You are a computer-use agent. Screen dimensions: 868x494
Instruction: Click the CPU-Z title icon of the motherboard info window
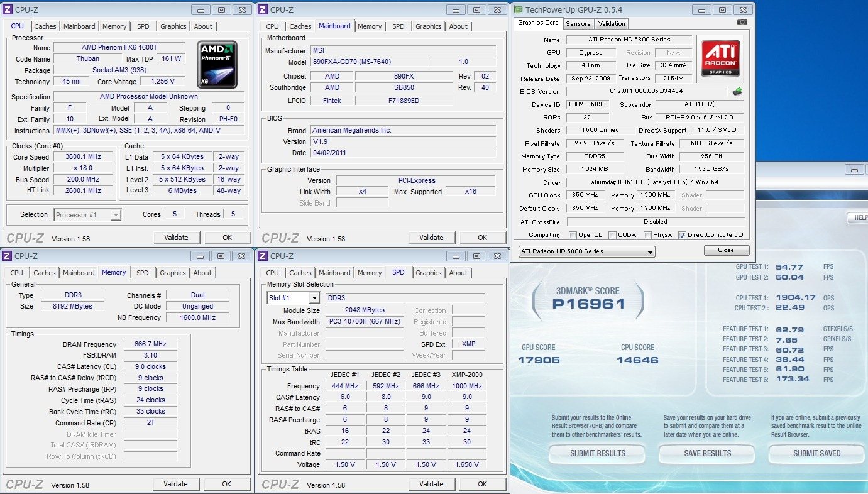tap(263, 9)
